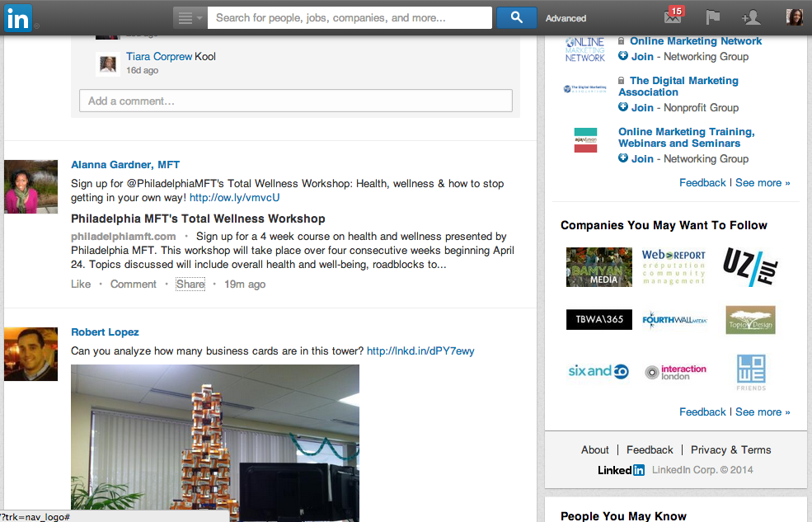Click the People You May Know heading
The height and width of the screenshot is (522, 812).
[623, 515]
